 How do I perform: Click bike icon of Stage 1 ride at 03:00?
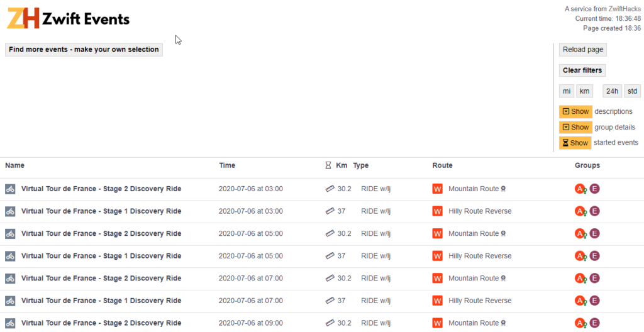click(10, 211)
